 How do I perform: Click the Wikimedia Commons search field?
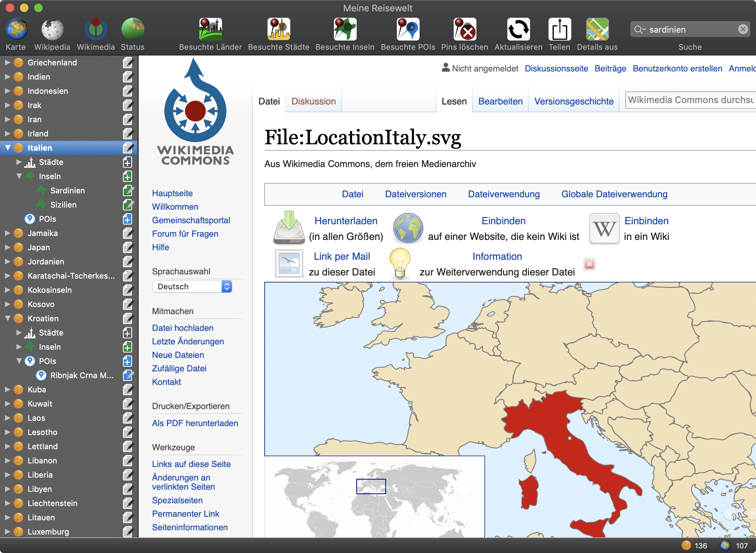click(x=690, y=100)
